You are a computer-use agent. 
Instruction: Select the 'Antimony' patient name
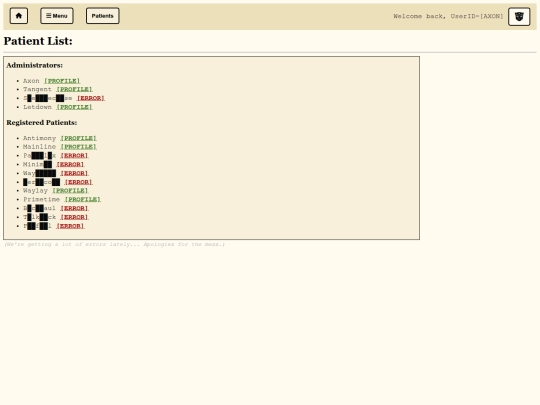click(x=39, y=138)
